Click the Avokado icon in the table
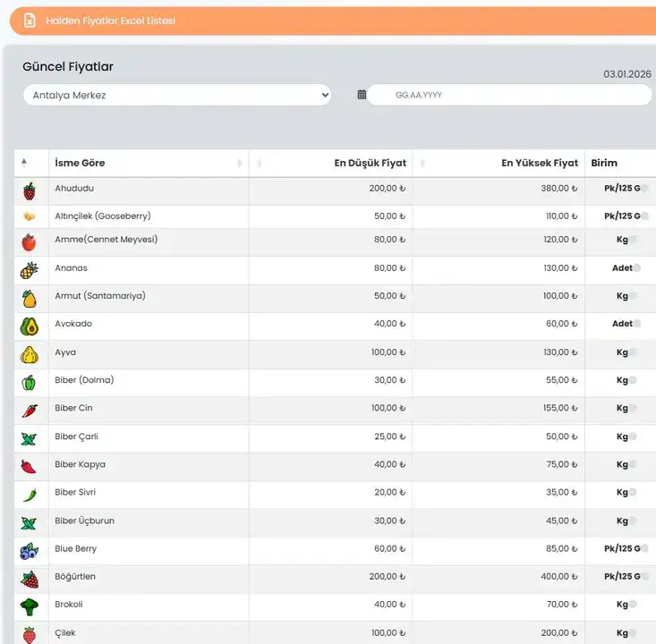656x644 pixels. pos(30,326)
